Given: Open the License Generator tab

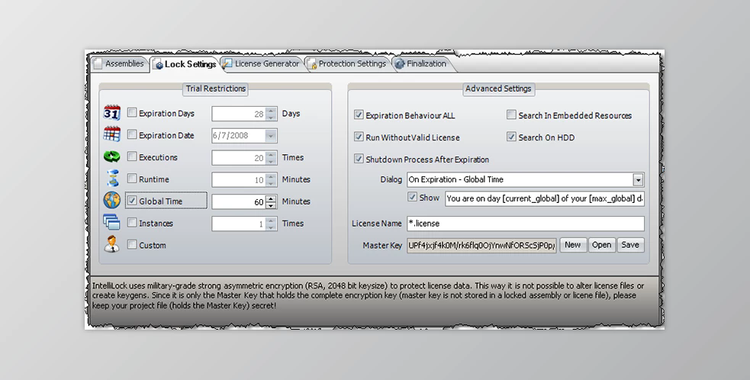Looking at the screenshot, I should point(262,64).
